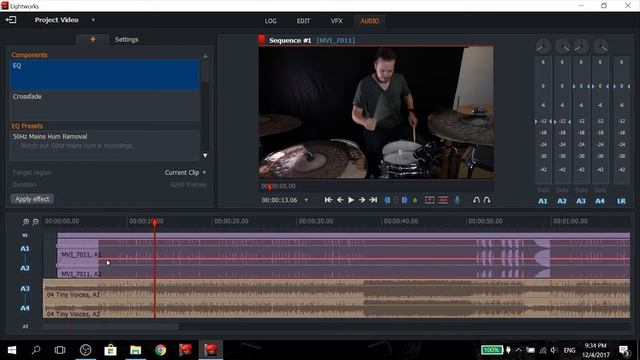Open Chrome from the taskbar
Image resolution: width=640 pixels, height=360 pixels.
point(160,350)
